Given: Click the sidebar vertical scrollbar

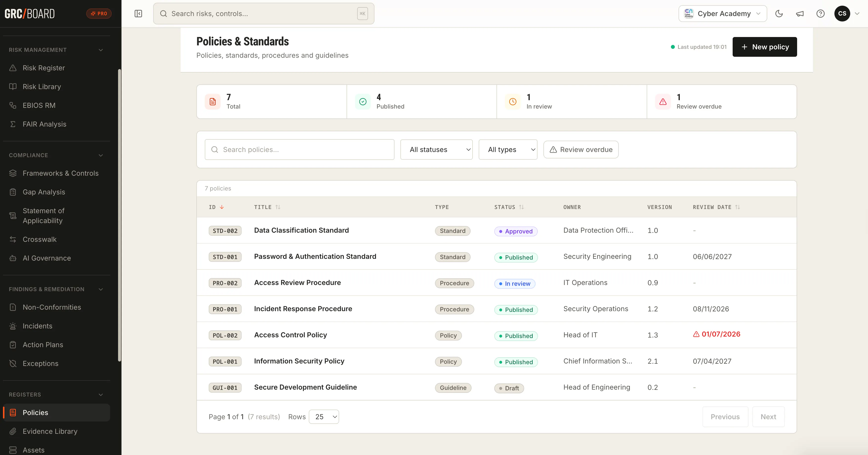Looking at the screenshot, I should click(119, 215).
